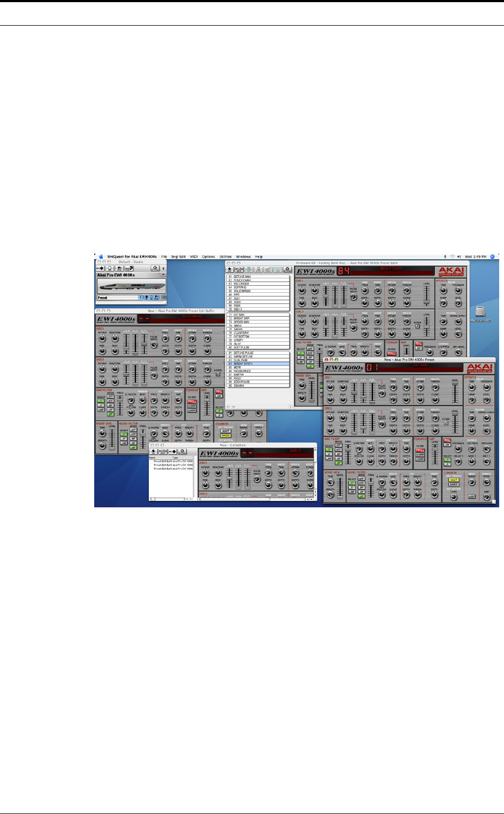This screenshot has width=504, height=814.
Task: Enable MULTI key trigger in front Preset window
Action: tap(454, 480)
